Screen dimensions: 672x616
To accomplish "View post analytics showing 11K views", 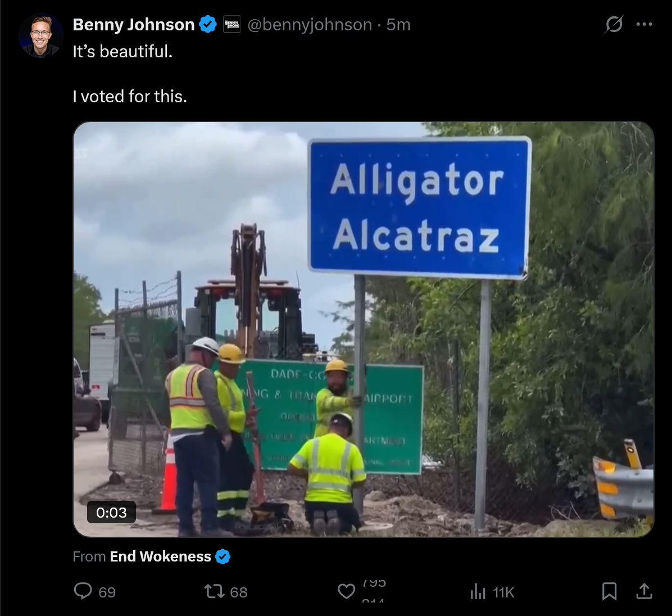I will point(492,592).
